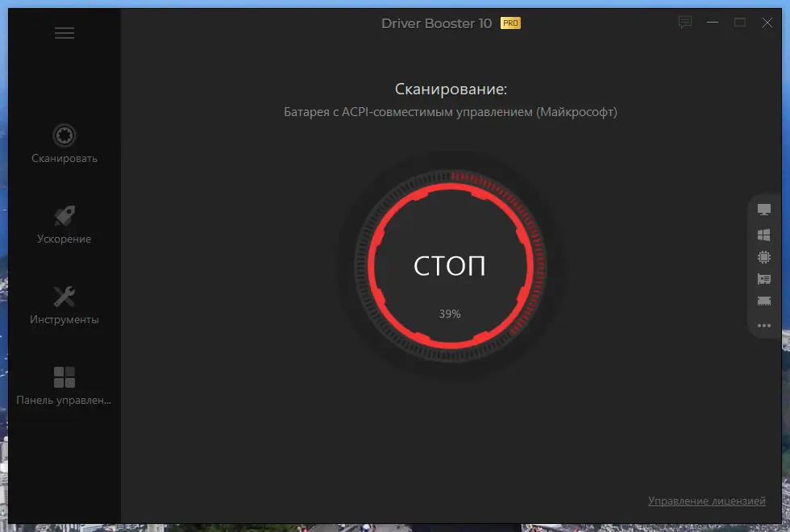Open the Управление лицензией link
Viewport: 790px width, 532px height.
coord(706,501)
